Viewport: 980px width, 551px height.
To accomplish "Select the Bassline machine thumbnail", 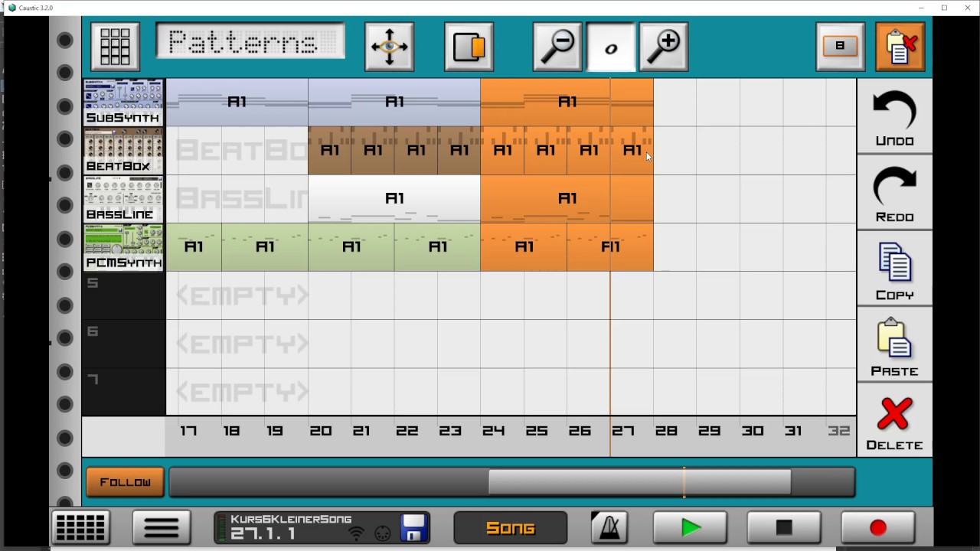I will (123, 198).
